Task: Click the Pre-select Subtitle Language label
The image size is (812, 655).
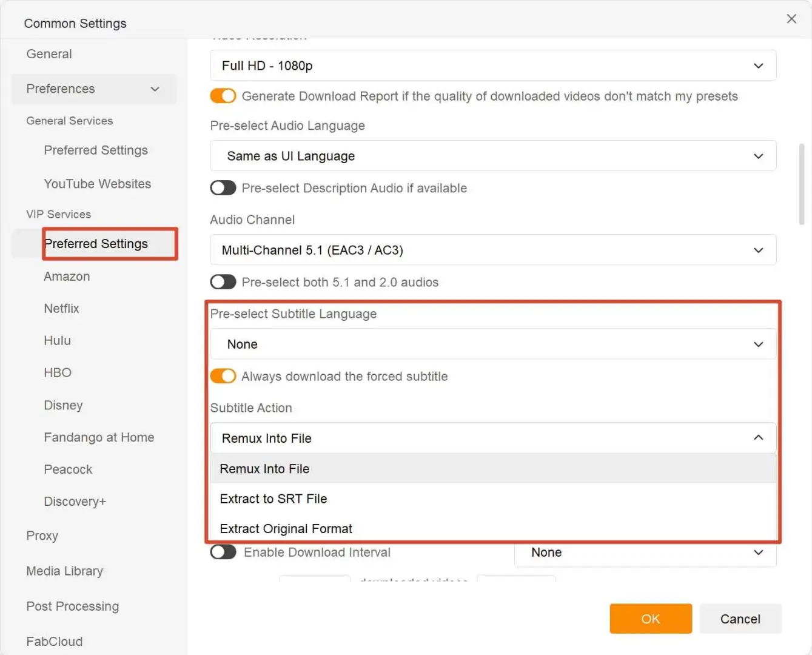Action: coord(294,314)
